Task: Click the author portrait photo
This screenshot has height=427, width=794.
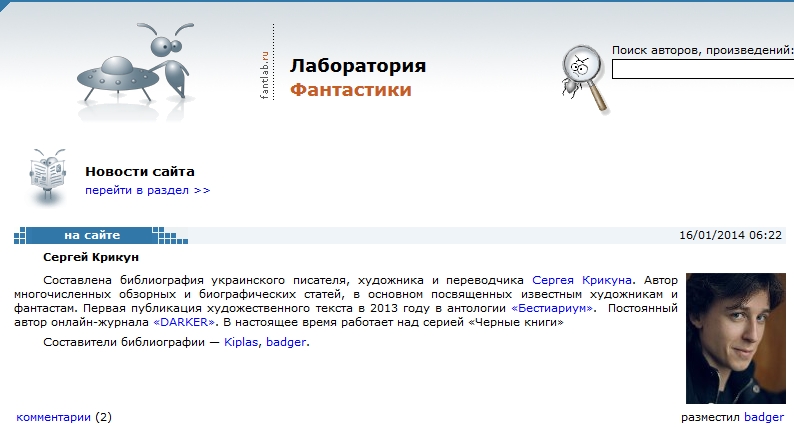Action: point(734,337)
